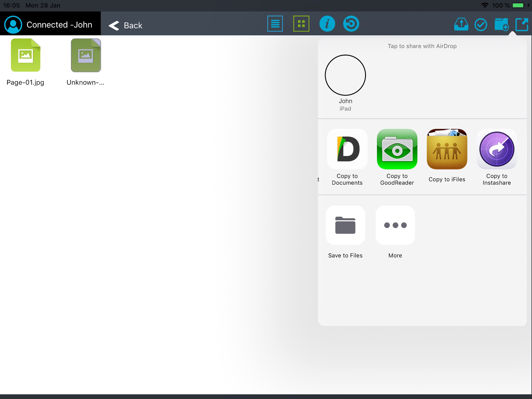The image size is (532, 399).
Task: Tap Save to Files action
Action: click(x=345, y=225)
